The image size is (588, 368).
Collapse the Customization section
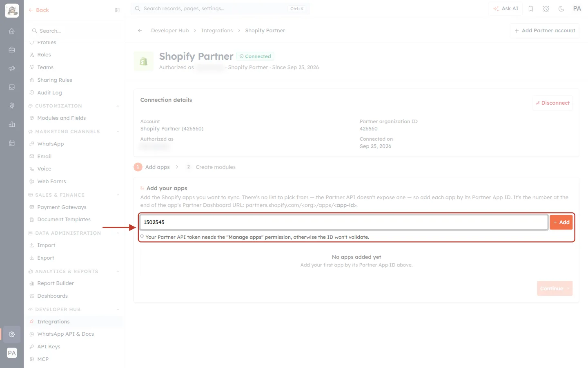pyautogui.click(x=118, y=106)
